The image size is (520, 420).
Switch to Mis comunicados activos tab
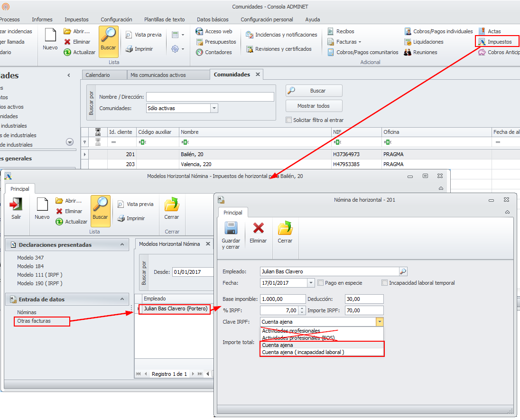[158, 75]
